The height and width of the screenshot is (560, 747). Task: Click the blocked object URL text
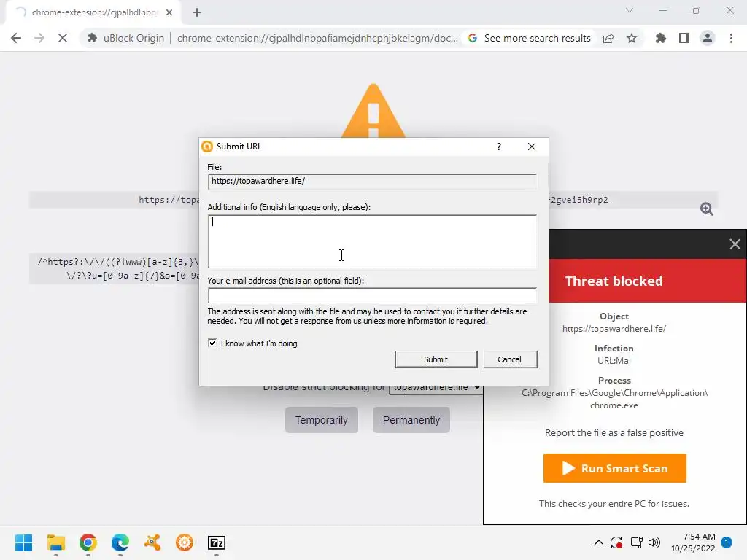(614, 329)
